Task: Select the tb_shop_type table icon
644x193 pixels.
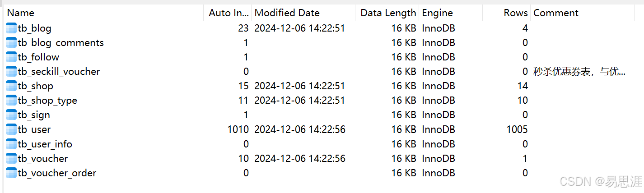Action: (x=11, y=101)
